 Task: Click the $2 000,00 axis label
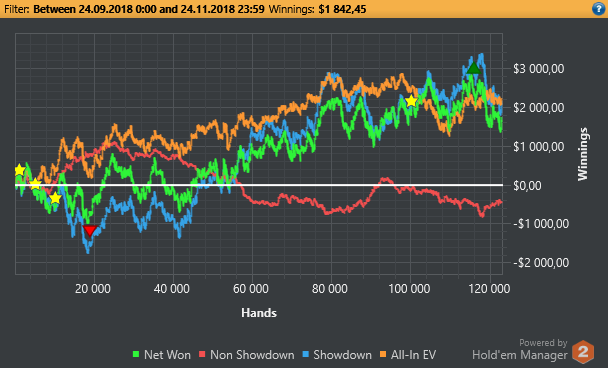(x=539, y=108)
